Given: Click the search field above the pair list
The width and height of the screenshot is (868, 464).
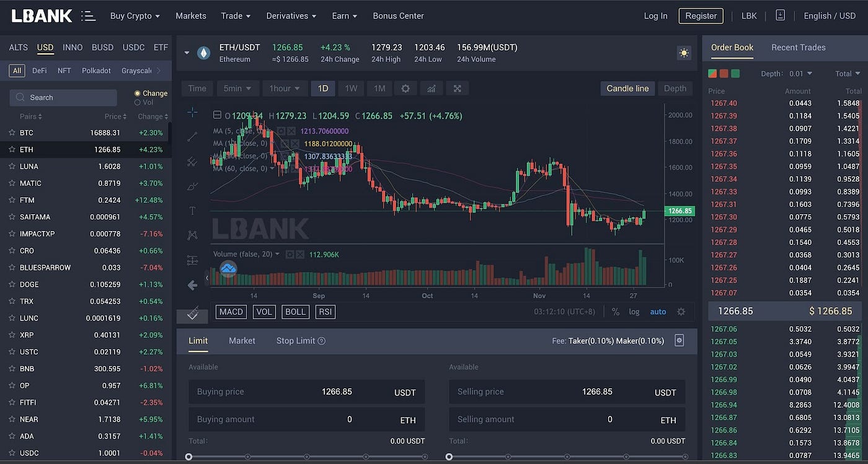Looking at the screenshot, I should pyautogui.click(x=63, y=97).
